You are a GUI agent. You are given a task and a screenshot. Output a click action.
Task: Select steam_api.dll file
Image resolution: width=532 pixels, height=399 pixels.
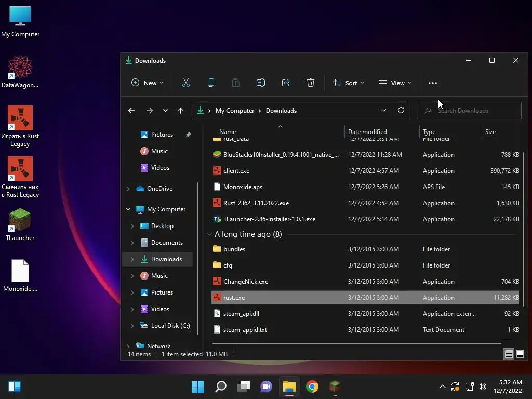coord(365,314)
